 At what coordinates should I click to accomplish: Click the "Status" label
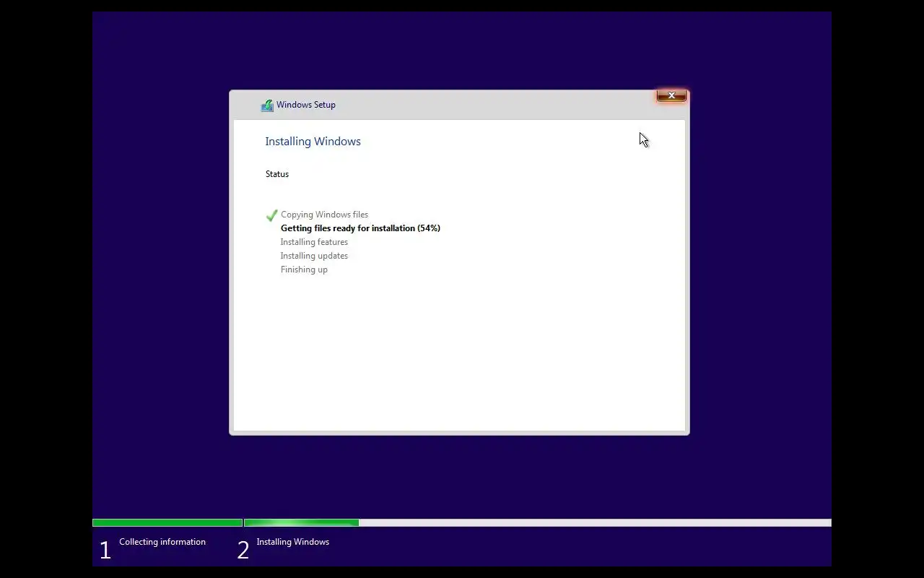(277, 174)
